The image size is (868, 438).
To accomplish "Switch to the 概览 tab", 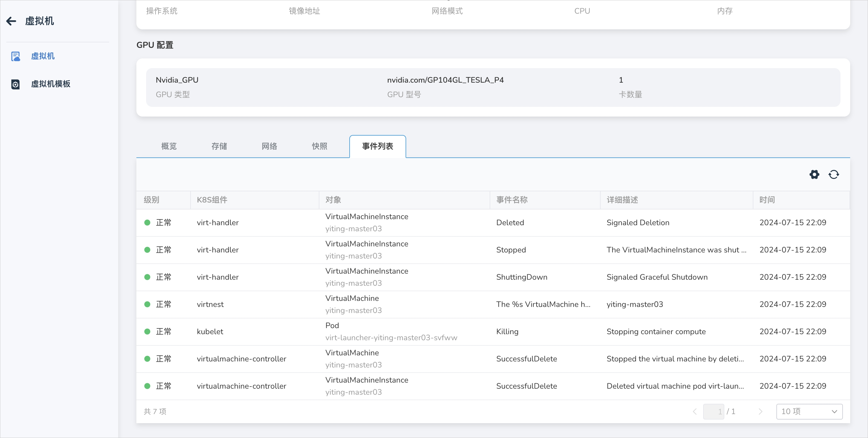I will (x=169, y=146).
